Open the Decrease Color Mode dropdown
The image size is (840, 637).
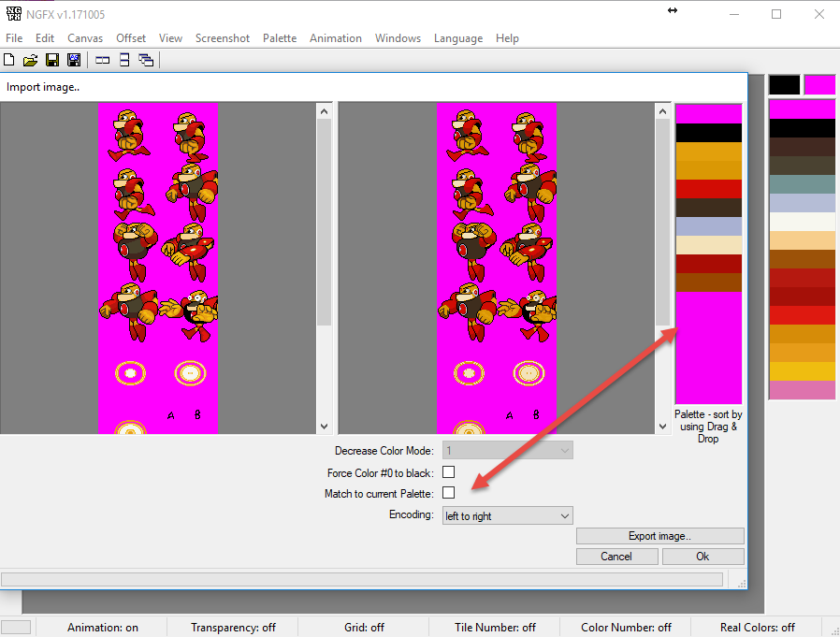point(507,451)
